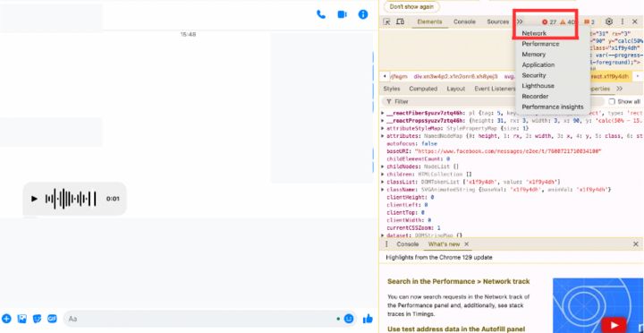Screen dimensions: 644x333
Task: Open the Layout pane
Action: 456,89
